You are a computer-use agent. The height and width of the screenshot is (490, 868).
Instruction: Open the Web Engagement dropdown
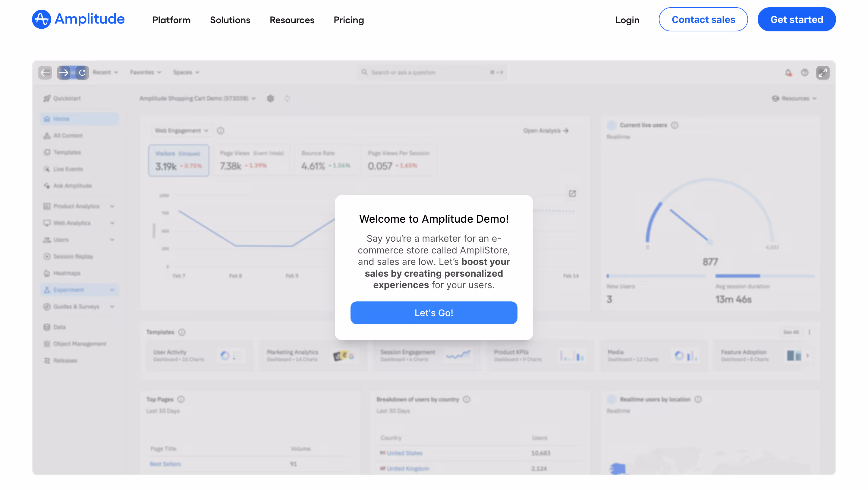(x=181, y=131)
